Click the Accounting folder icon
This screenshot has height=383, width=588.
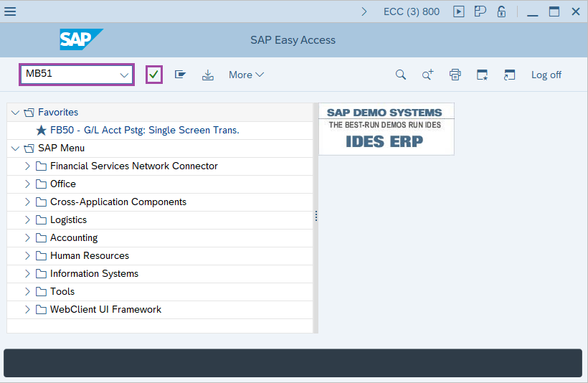click(42, 238)
